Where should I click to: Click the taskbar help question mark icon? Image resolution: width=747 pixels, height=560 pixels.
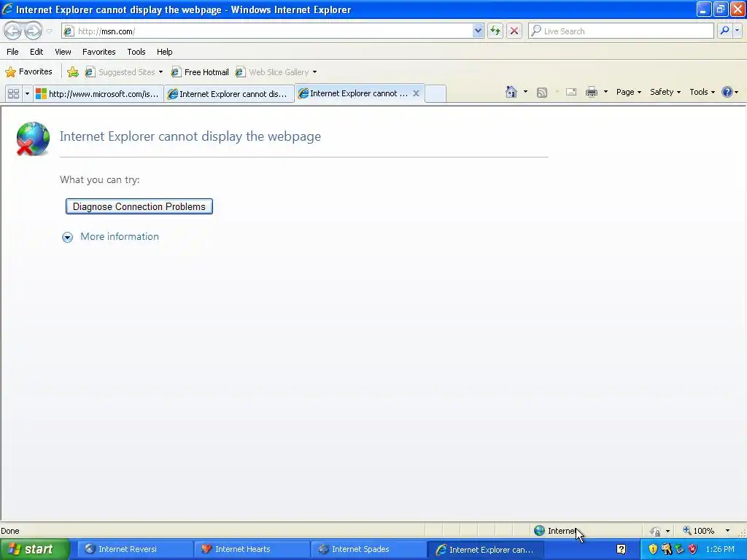(622, 550)
